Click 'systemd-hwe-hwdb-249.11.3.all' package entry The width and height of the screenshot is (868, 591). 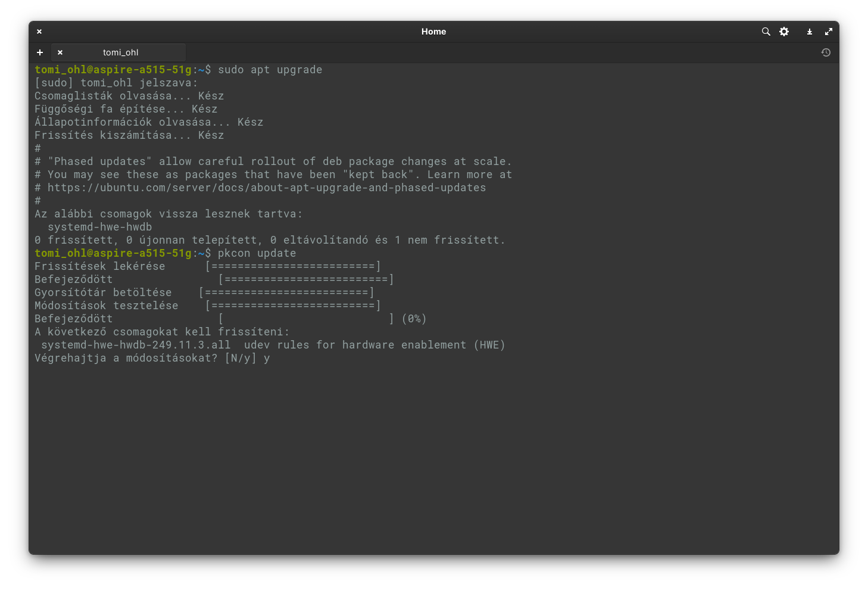click(136, 345)
